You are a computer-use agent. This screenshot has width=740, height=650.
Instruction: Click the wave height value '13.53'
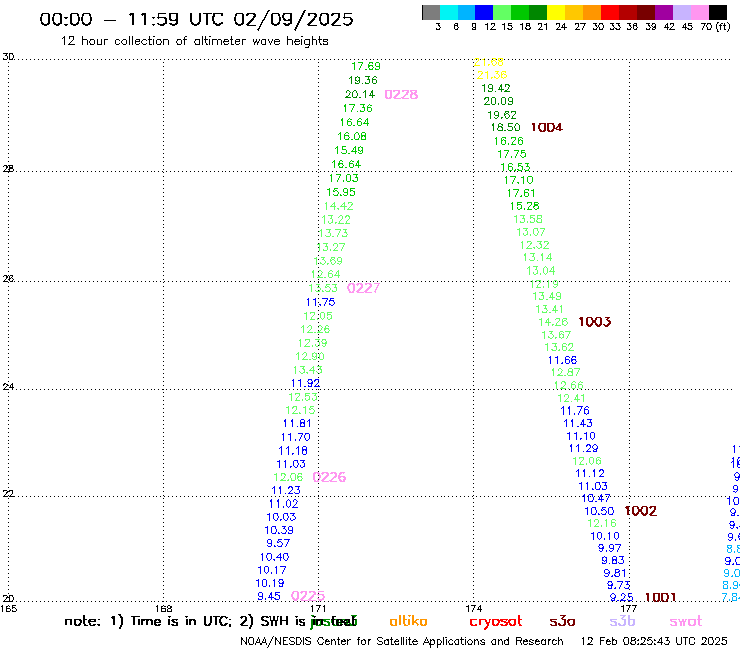pos(323,288)
